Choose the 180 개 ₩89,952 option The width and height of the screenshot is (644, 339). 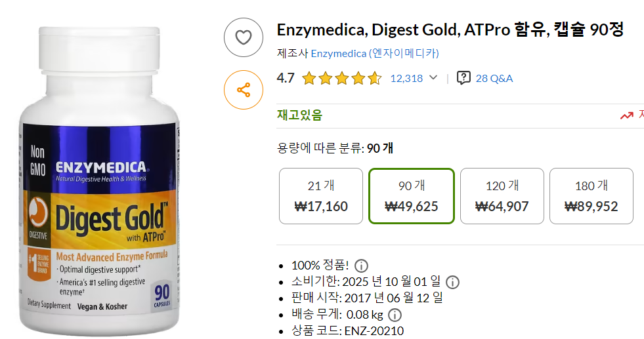point(591,196)
